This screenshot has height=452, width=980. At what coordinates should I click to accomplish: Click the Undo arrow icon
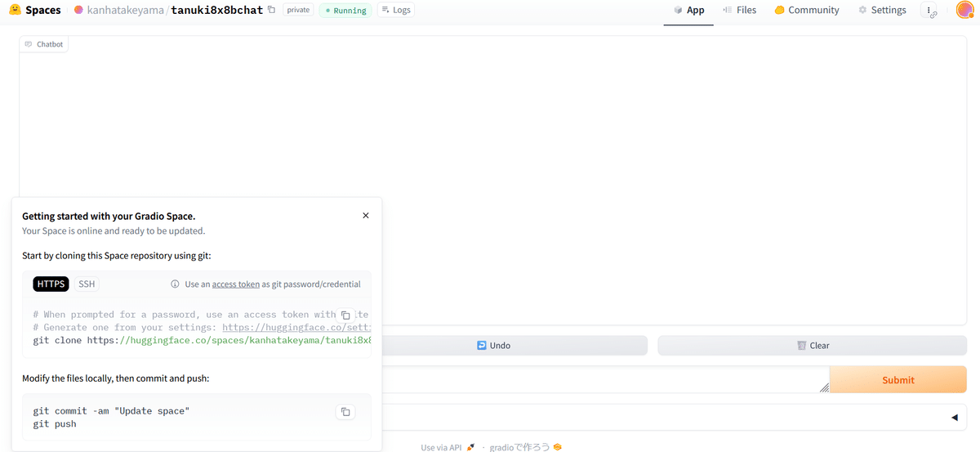[482, 346]
